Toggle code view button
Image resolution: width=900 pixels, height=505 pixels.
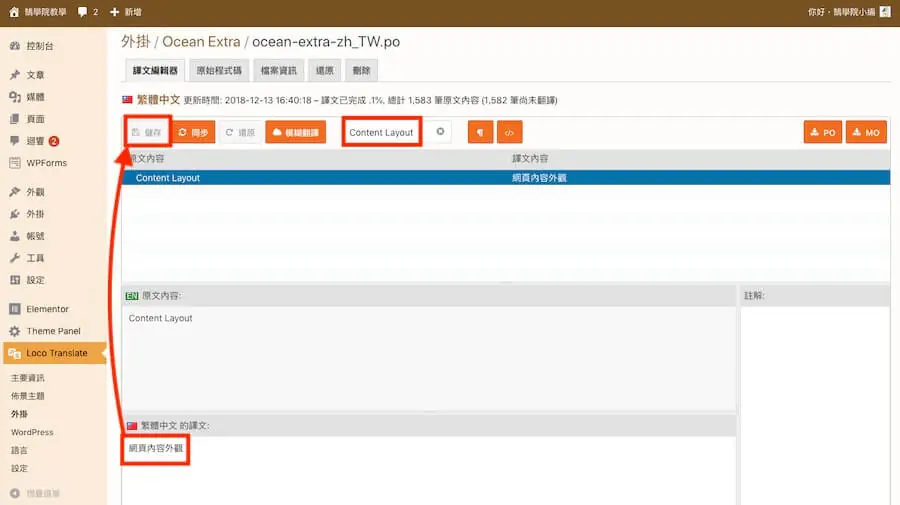pos(509,132)
